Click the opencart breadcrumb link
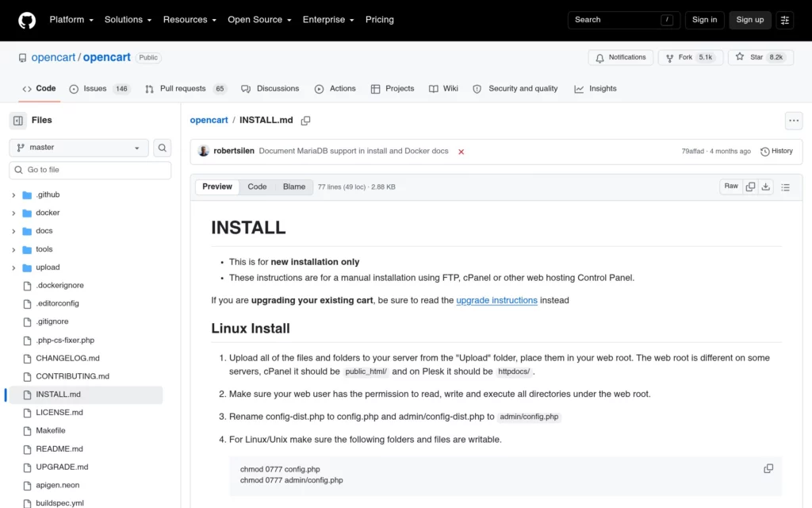The width and height of the screenshot is (812, 508). (x=209, y=121)
